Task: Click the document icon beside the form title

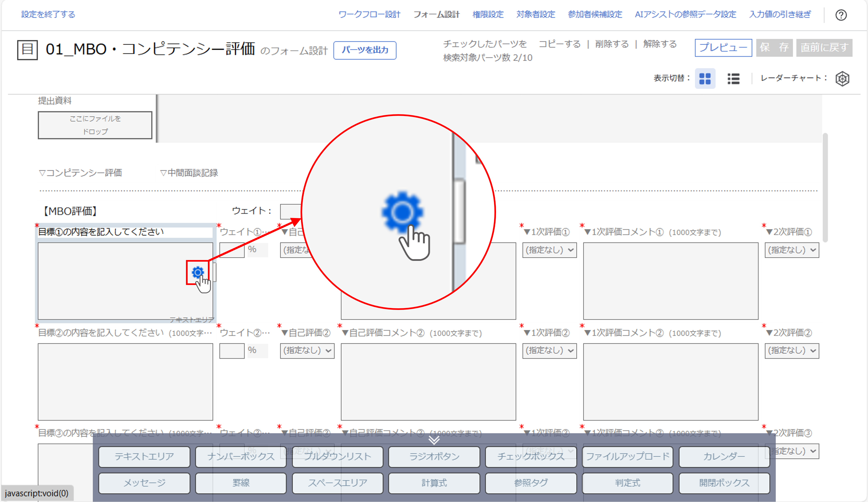Action: tap(27, 50)
